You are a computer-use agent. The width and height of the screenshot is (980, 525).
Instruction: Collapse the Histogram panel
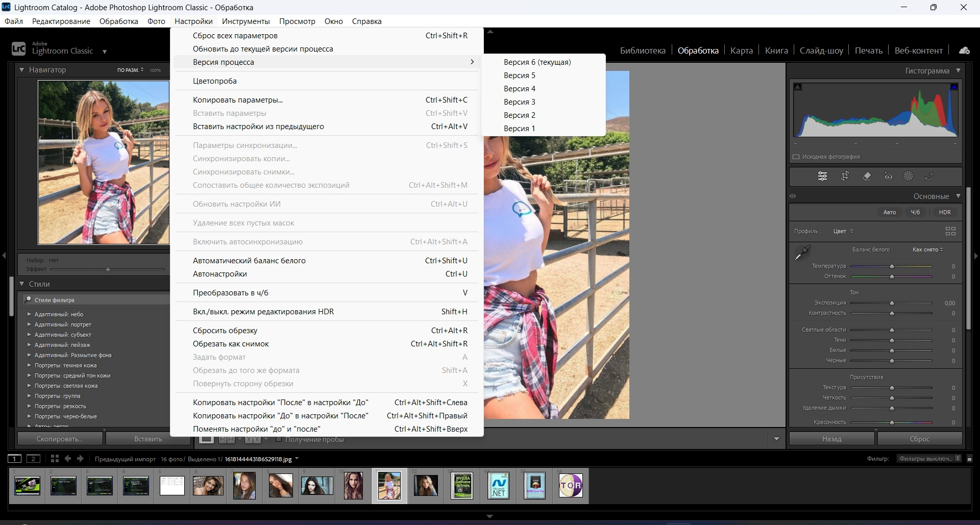[958, 70]
